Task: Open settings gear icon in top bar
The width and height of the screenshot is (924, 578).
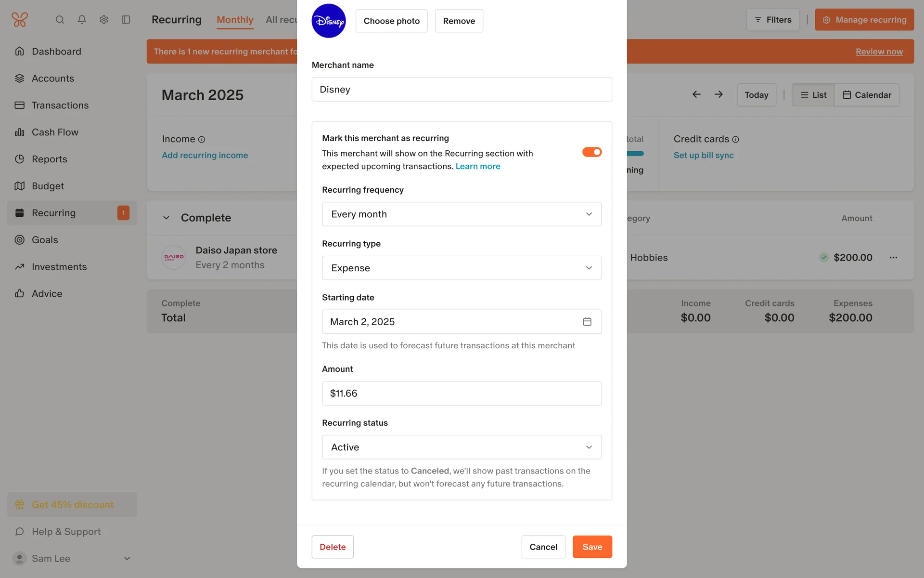Action: click(104, 20)
